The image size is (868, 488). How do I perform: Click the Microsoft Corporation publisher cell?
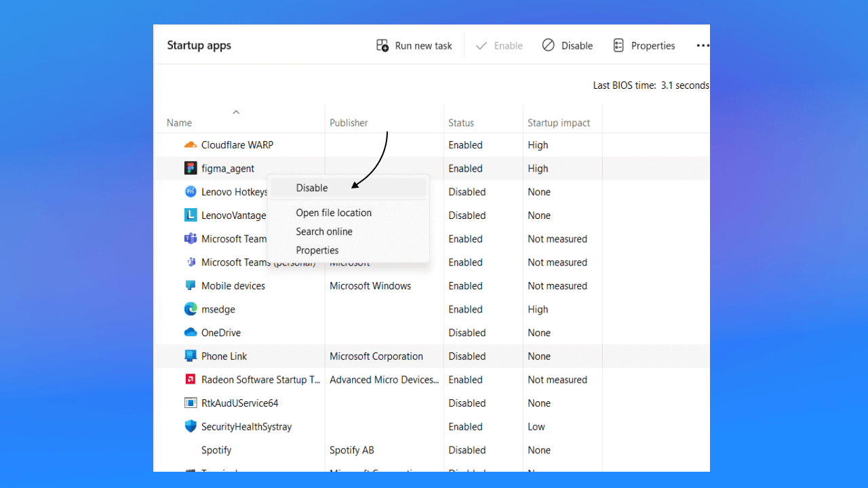point(376,356)
